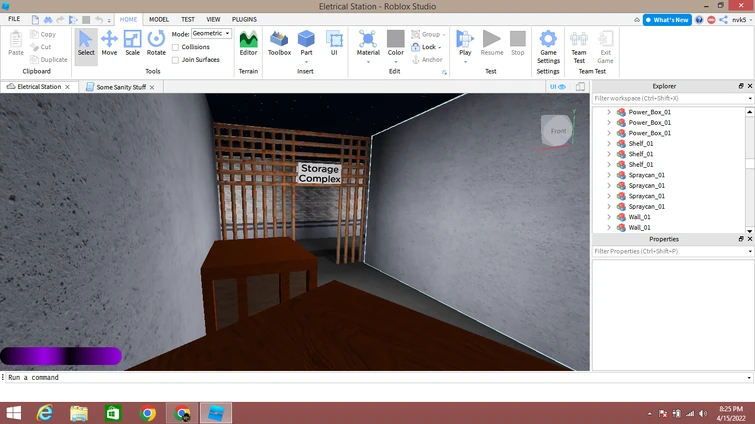Viewport: 755px width, 424px height.
Task: Click the viewport layout icon beside UI toggle
Action: [581, 87]
